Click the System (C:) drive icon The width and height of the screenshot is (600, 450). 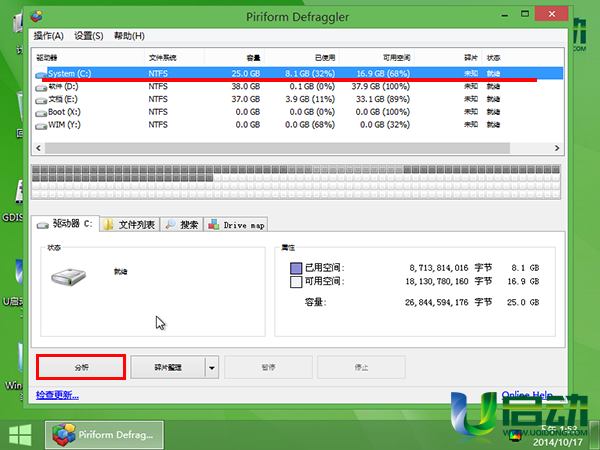point(41,75)
